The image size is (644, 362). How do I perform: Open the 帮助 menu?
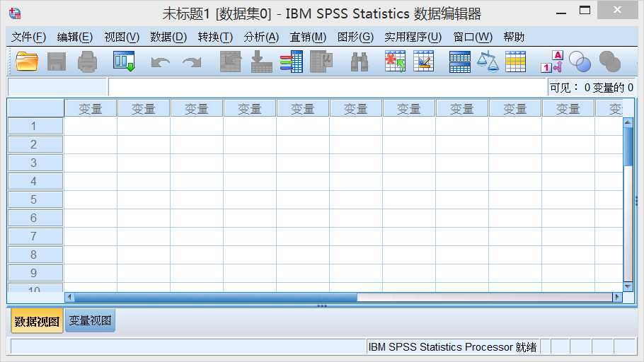point(514,37)
